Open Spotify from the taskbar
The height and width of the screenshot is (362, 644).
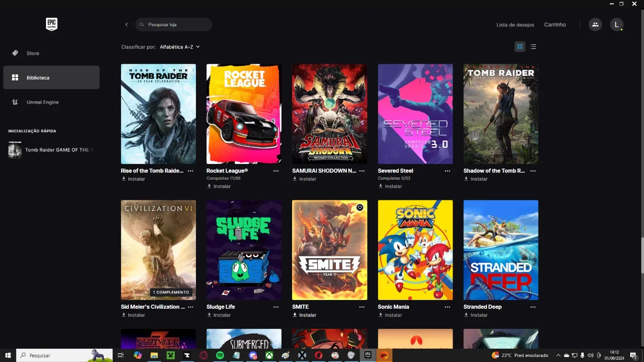pos(220,355)
